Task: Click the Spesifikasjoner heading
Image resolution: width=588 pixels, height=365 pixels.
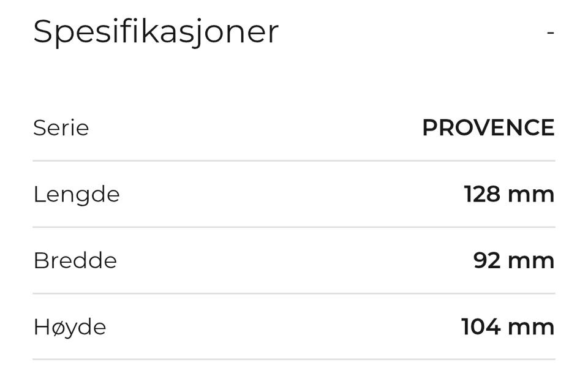Action: coord(156,32)
